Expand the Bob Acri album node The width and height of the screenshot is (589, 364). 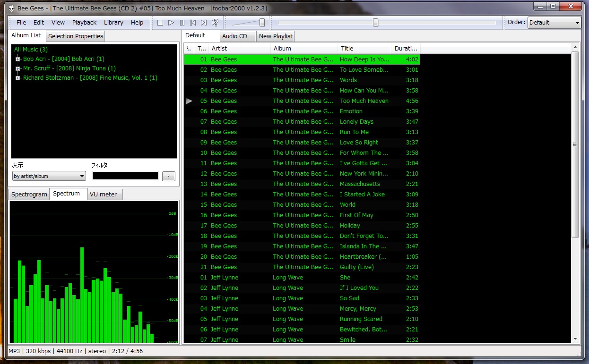click(17, 59)
